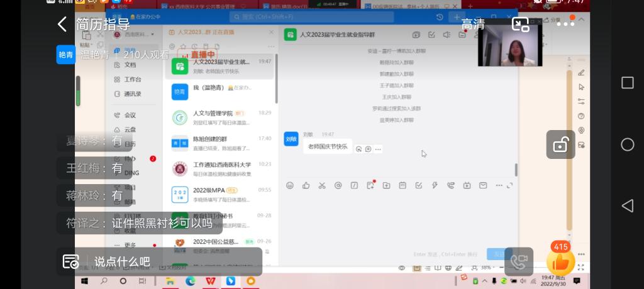Switch to picture-in-picture mini window
The width and height of the screenshot is (644, 289).
[520, 25]
